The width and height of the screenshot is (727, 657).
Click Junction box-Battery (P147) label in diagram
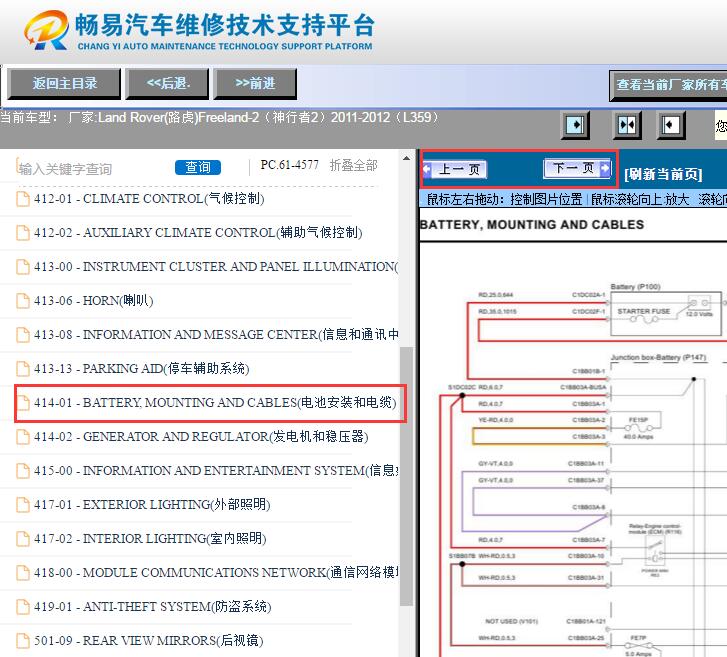tap(658, 357)
